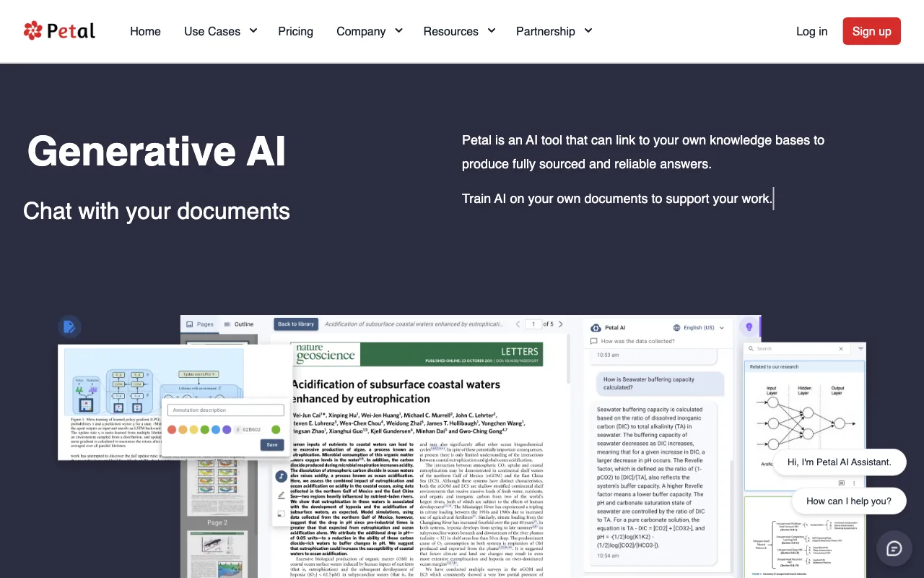Click the 'How can I help you?' bubble

[849, 501]
